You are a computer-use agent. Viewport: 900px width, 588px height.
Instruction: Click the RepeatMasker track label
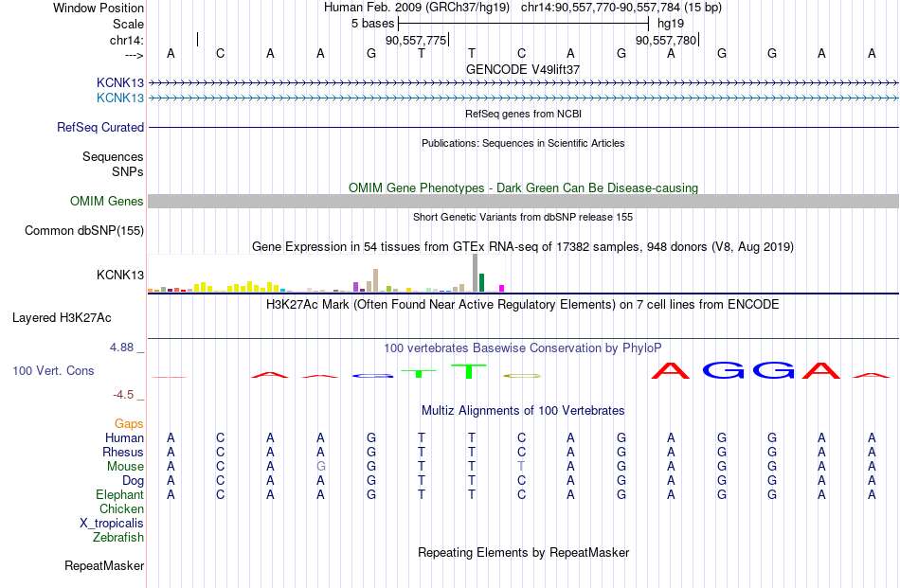point(104,565)
